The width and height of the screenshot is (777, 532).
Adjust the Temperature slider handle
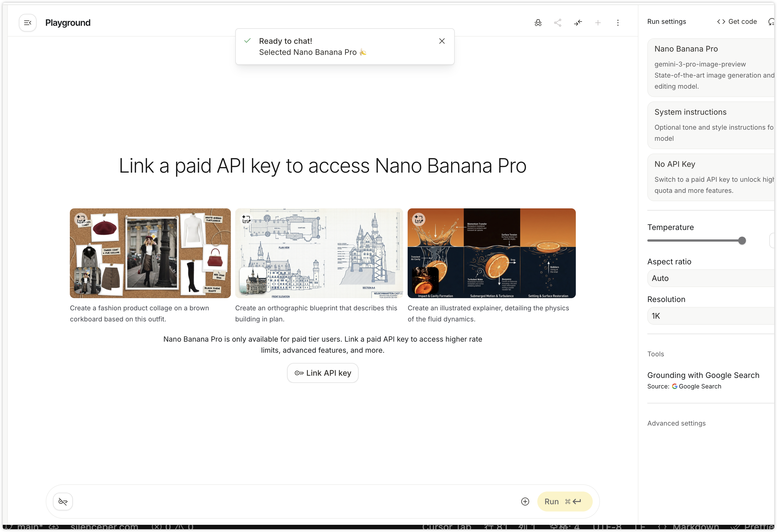742,241
